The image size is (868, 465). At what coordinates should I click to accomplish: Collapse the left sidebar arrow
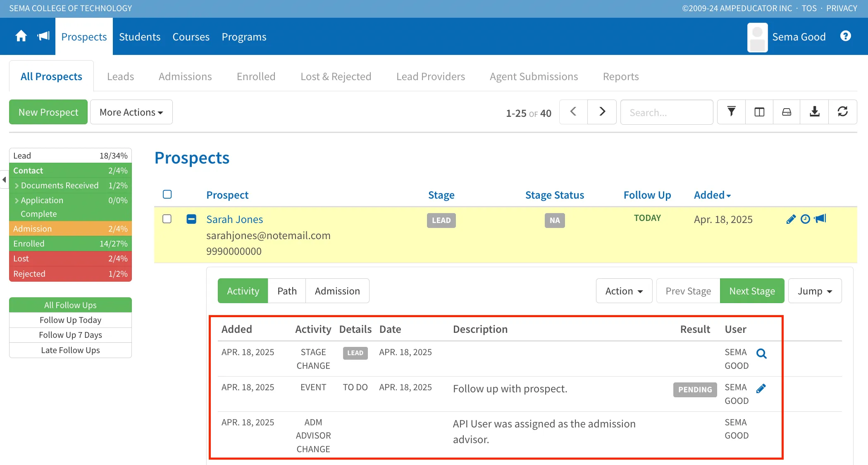point(4,180)
